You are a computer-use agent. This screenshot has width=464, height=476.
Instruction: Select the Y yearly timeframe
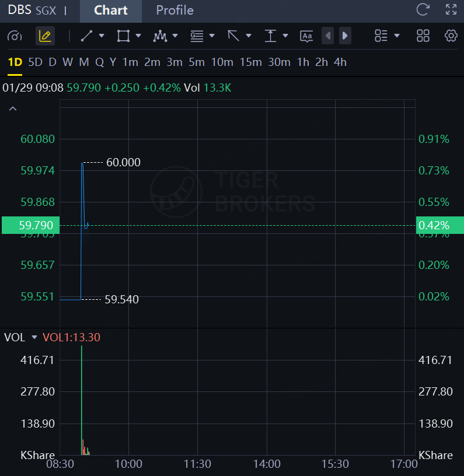click(x=113, y=62)
